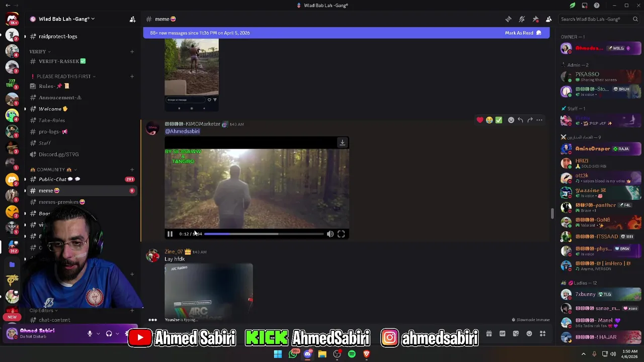Toggle notification settings bell for meme channel
644x362 pixels.
(x=522, y=19)
